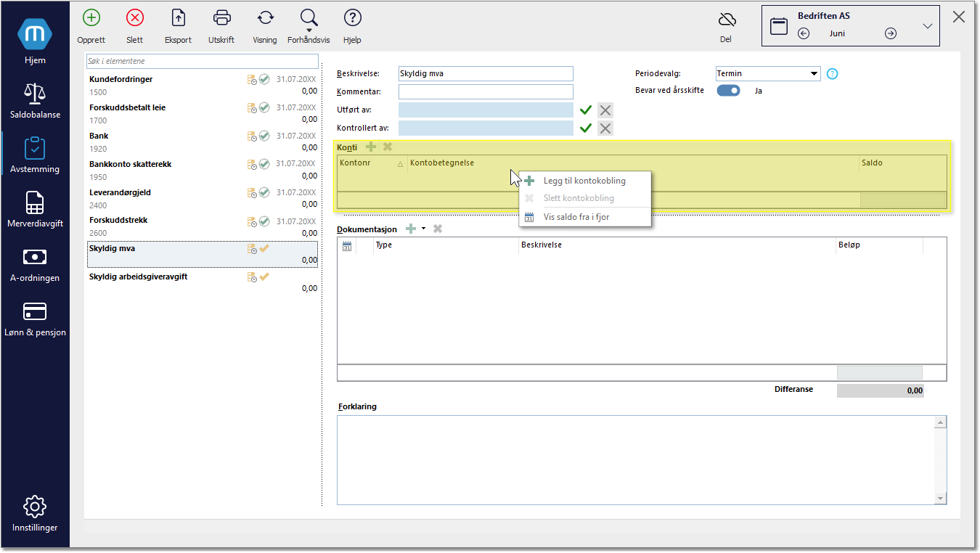This screenshot has width=980, height=553.
Task: Open Innstillinger at sidebar bottom
Action: click(35, 514)
